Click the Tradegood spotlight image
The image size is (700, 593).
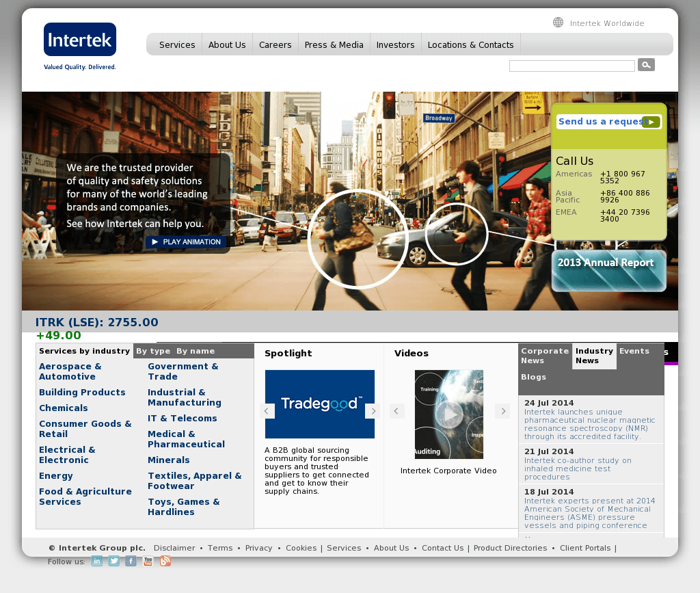[320, 404]
